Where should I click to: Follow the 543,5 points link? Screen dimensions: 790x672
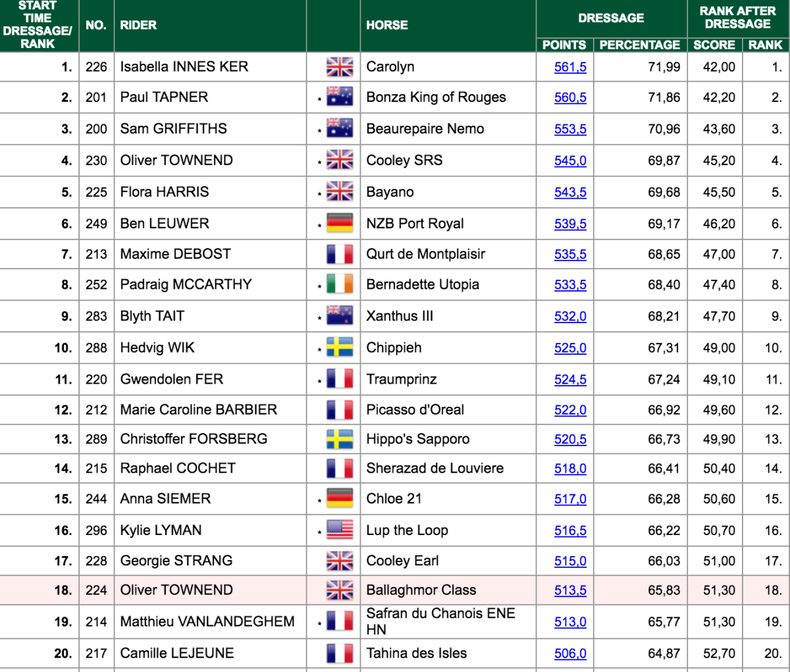[570, 192]
